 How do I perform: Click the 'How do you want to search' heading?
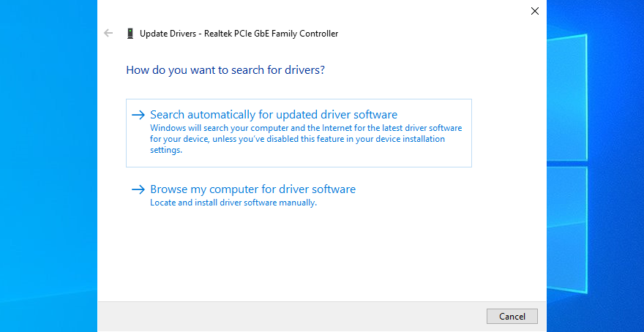pyautogui.click(x=225, y=70)
